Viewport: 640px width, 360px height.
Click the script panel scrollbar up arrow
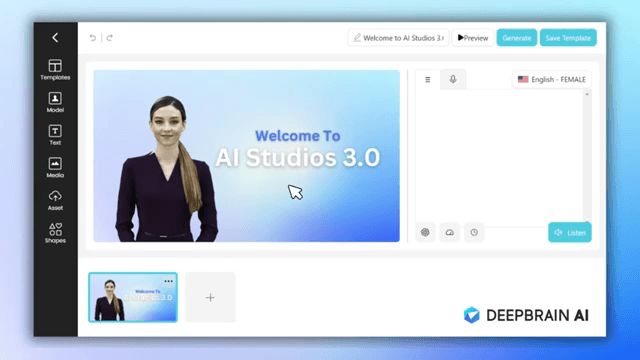587,94
